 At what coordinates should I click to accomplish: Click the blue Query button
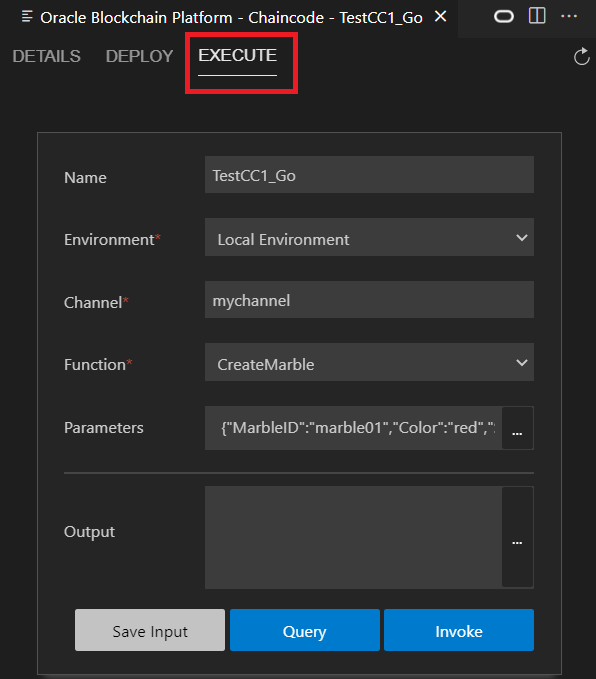(304, 630)
